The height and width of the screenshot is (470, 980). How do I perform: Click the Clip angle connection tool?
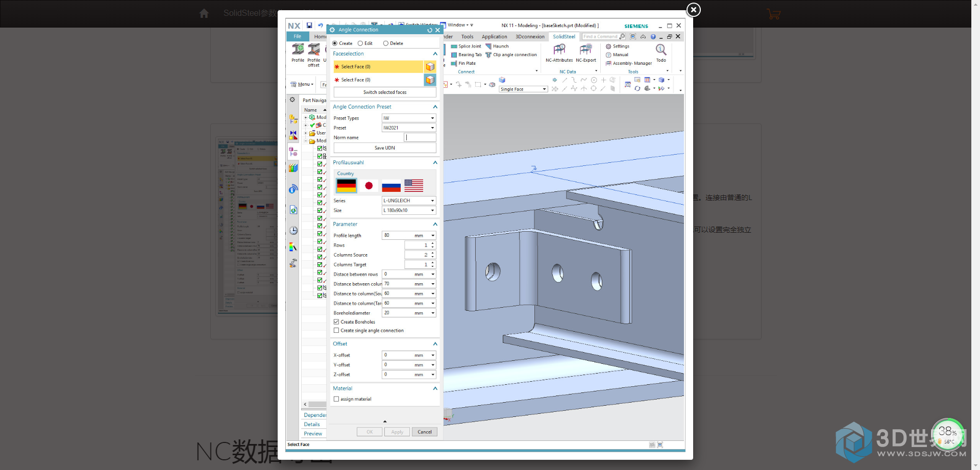pos(511,55)
